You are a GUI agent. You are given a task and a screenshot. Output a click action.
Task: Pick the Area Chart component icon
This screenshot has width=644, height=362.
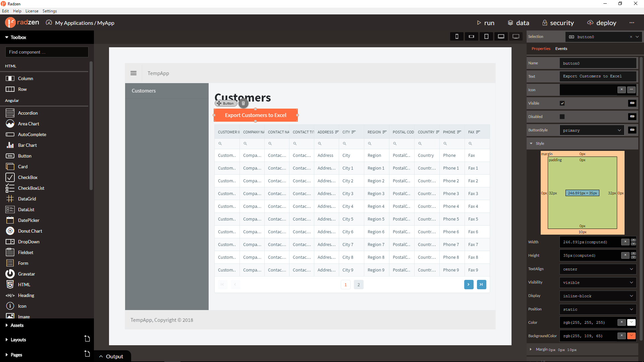pyautogui.click(x=10, y=124)
